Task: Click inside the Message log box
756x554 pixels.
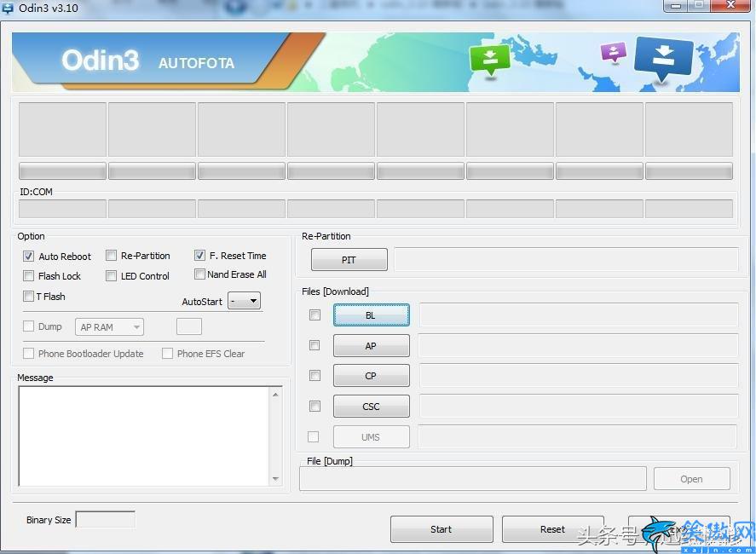Action: point(145,436)
